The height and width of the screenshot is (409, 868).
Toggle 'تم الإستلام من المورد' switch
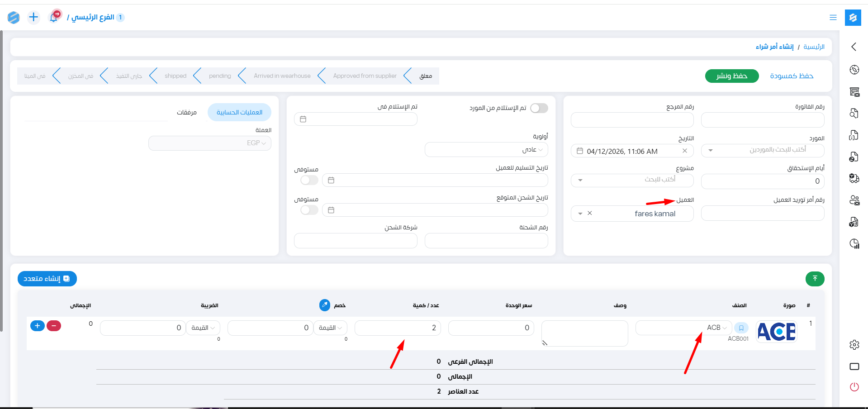539,108
